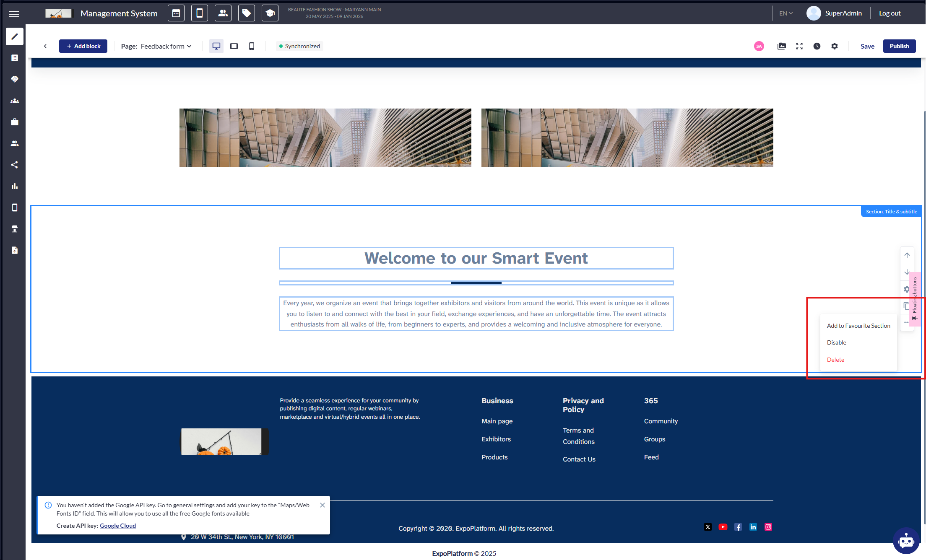
Task: Click the history clock icon
Action: click(817, 46)
